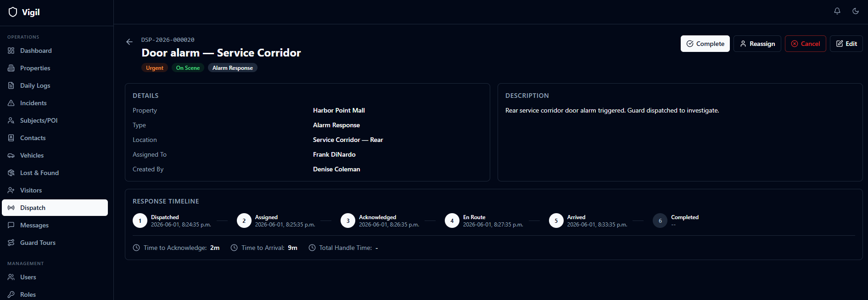Open the Dashboard menu item
This screenshot has height=300, width=868.
pyautogui.click(x=55, y=51)
